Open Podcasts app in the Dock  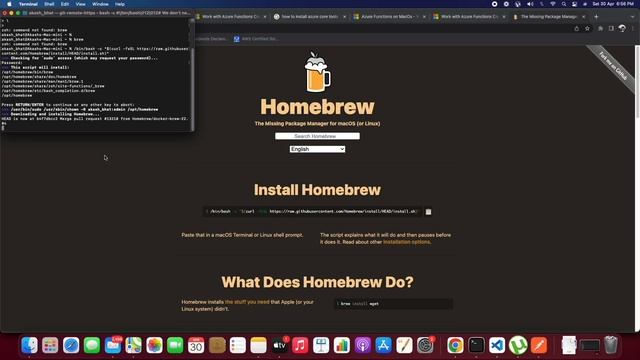(362, 345)
